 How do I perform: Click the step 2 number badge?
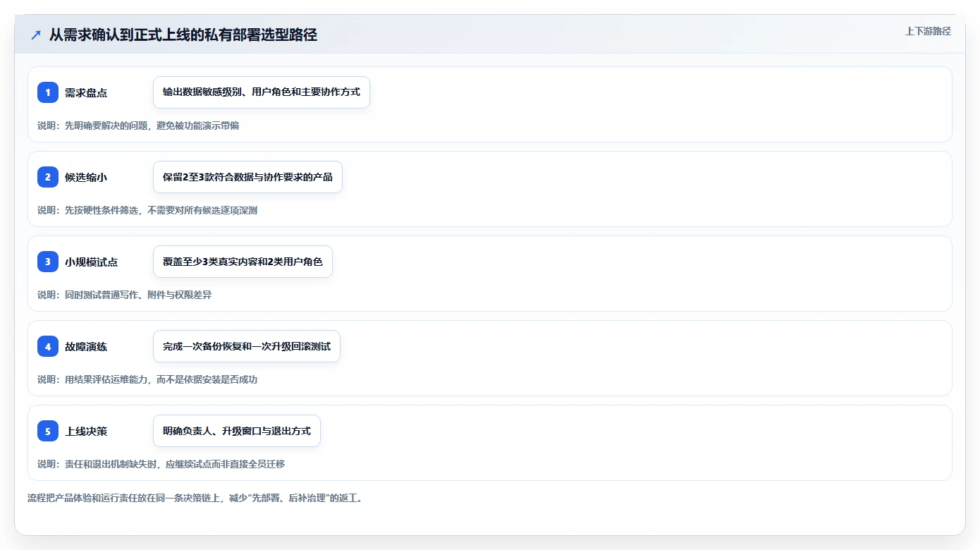[48, 177]
